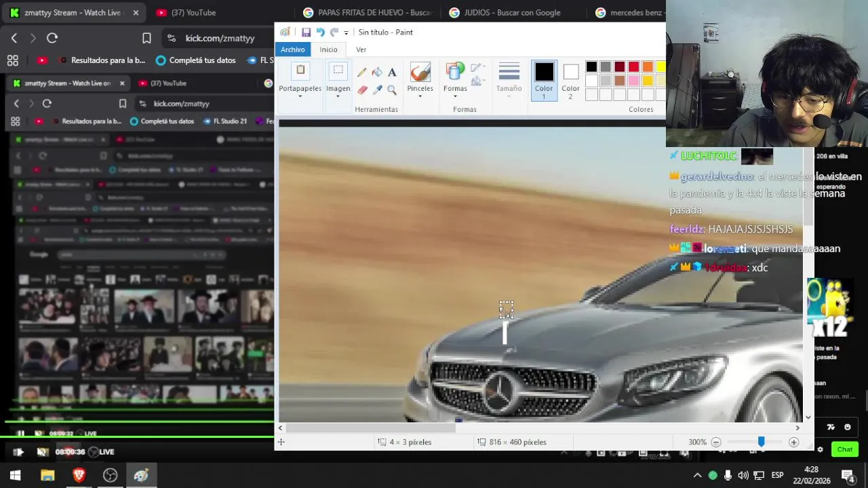Select the Pencil tool
868x488 pixels.
[x=362, y=73]
